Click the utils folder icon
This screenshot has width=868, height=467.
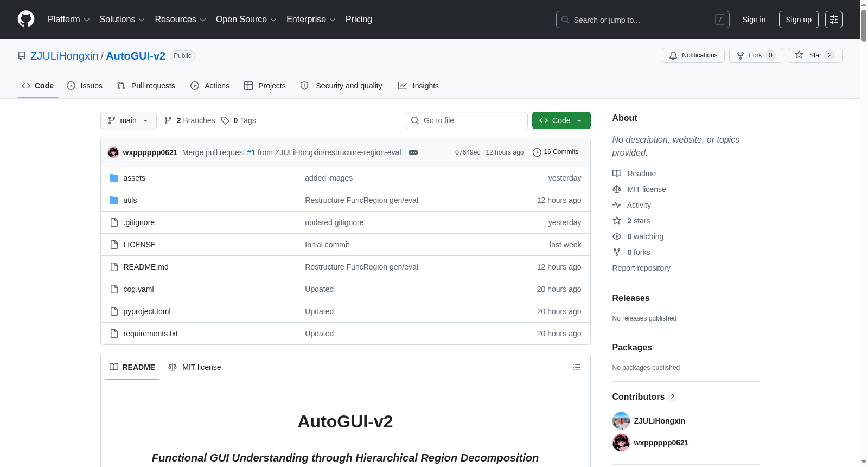114,200
